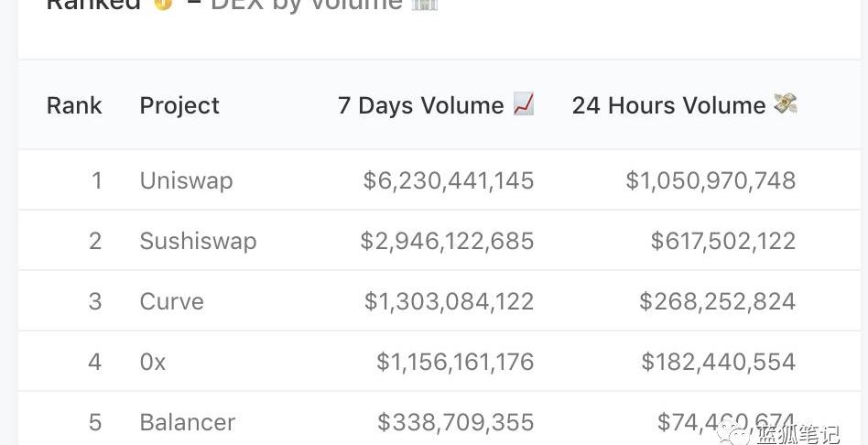Click the rank number 3 cell
The height and width of the screenshot is (445, 868).
[94, 301]
